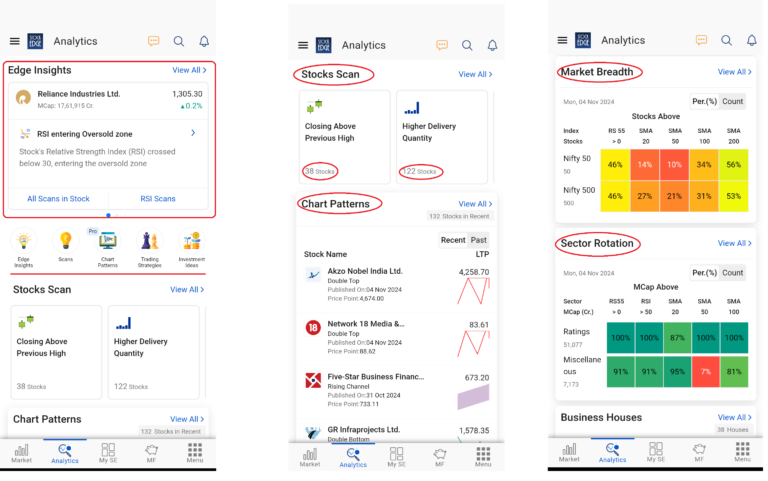Open notifications bell in the right screen
Viewport: 768px width, 481px height.
pos(751,40)
